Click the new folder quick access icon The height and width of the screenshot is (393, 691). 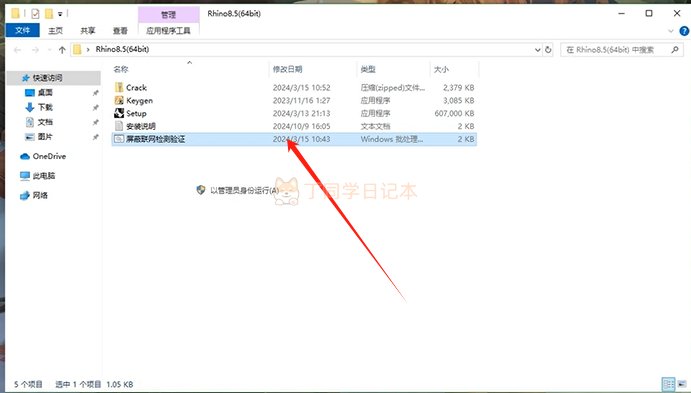click(x=49, y=14)
